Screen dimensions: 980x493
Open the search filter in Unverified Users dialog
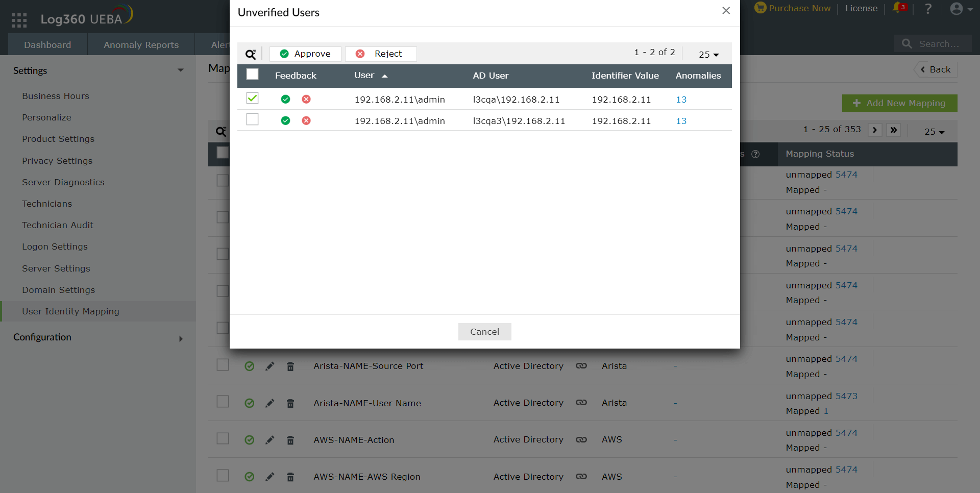(x=251, y=54)
